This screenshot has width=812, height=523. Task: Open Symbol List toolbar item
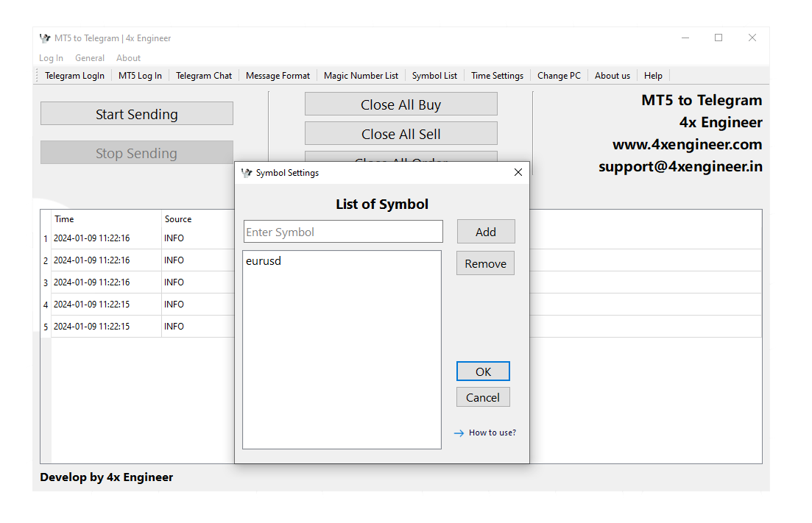pyautogui.click(x=434, y=76)
